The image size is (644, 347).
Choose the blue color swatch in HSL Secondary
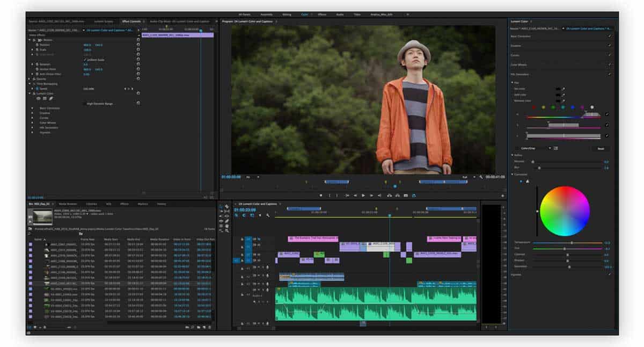tap(573, 107)
